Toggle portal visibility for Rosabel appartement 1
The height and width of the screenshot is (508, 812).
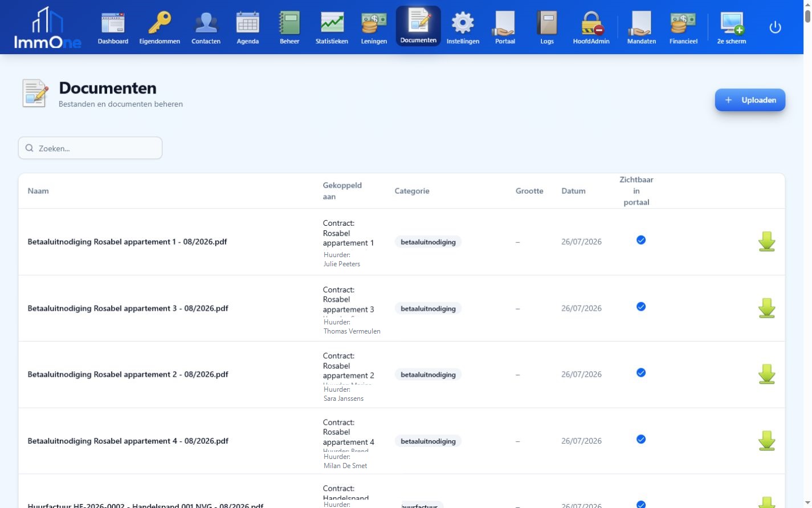coord(641,240)
